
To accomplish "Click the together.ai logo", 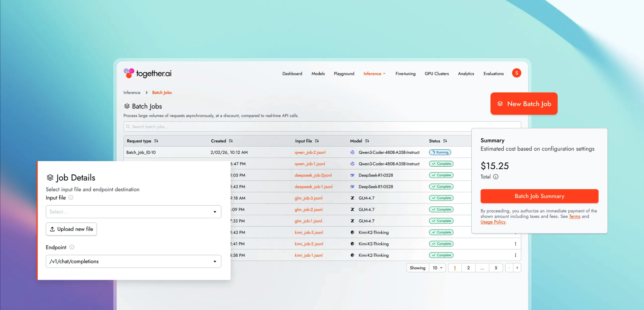I will [x=147, y=73].
